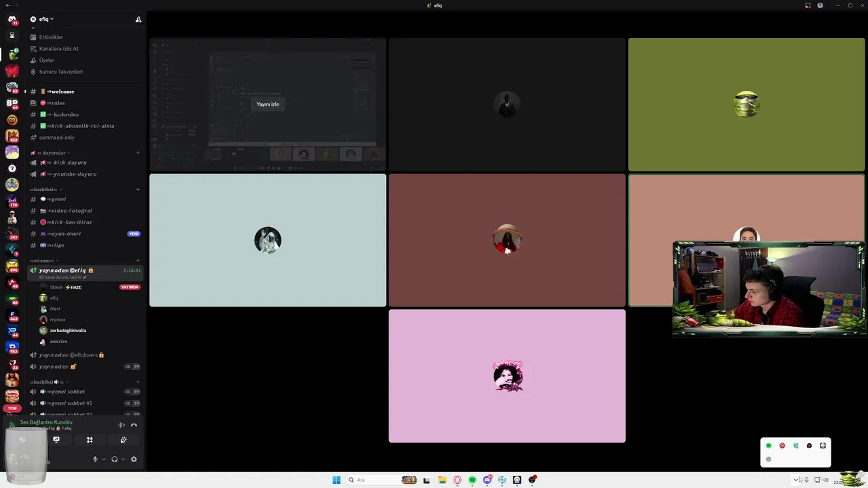
Task: Add a channel to stream category
Action: [138, 260]
